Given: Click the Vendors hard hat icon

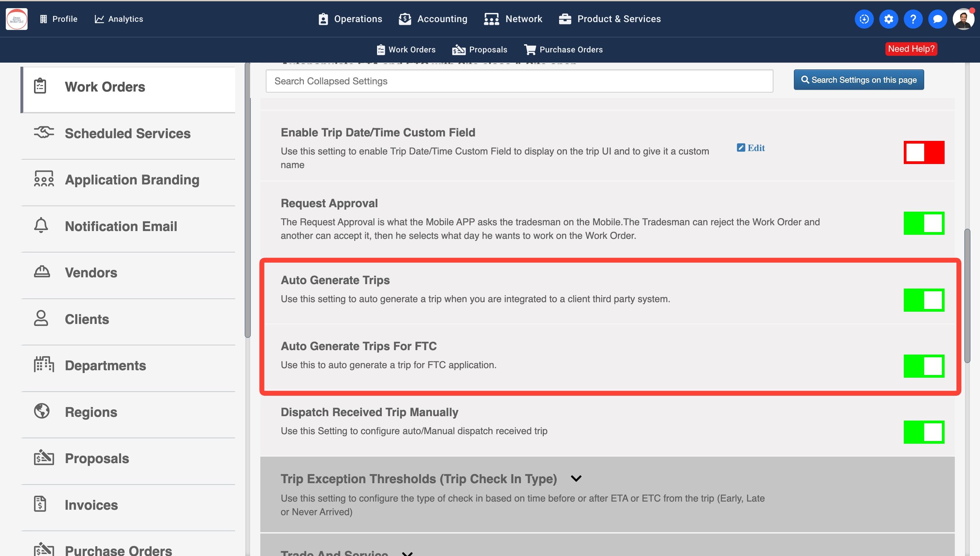Looking at the screenshot, I should (x=42, y=272).
